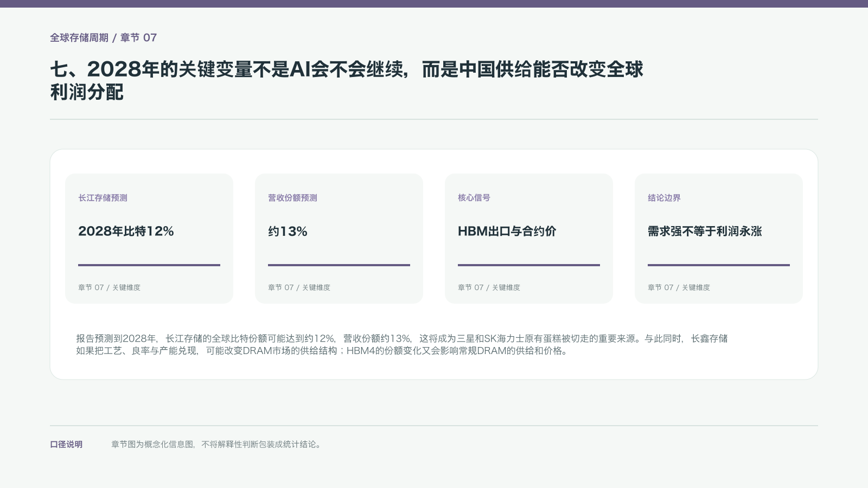Click the card label "长江存储预测"
This screenshot has height=488, width=868.
(x=103, y=198)
